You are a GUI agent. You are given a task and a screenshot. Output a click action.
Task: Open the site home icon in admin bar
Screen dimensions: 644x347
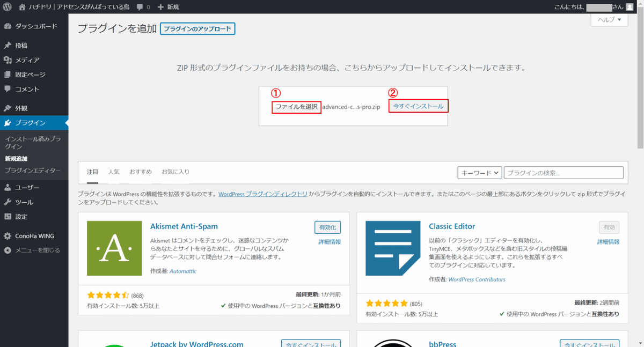[22, 7]
